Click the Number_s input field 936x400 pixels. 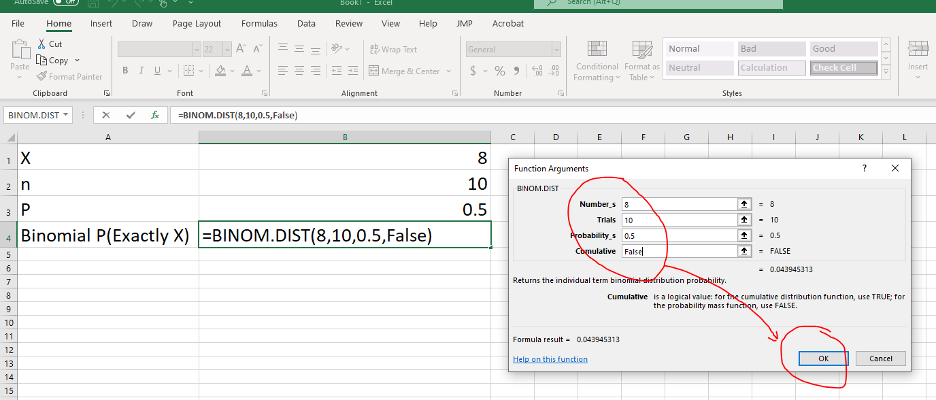pos(679,204)
